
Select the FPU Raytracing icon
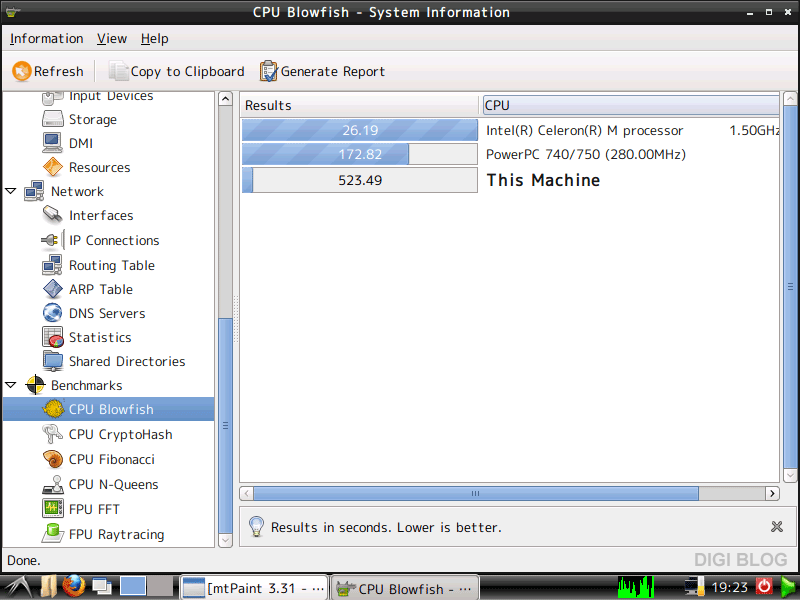tap(53, 534)
